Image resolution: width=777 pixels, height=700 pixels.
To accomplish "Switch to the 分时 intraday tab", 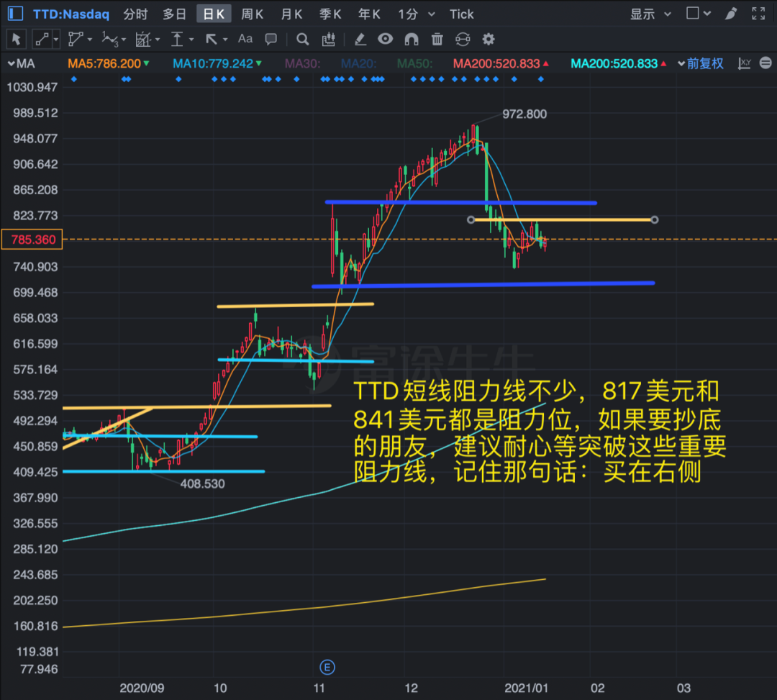I will (135, 14).
